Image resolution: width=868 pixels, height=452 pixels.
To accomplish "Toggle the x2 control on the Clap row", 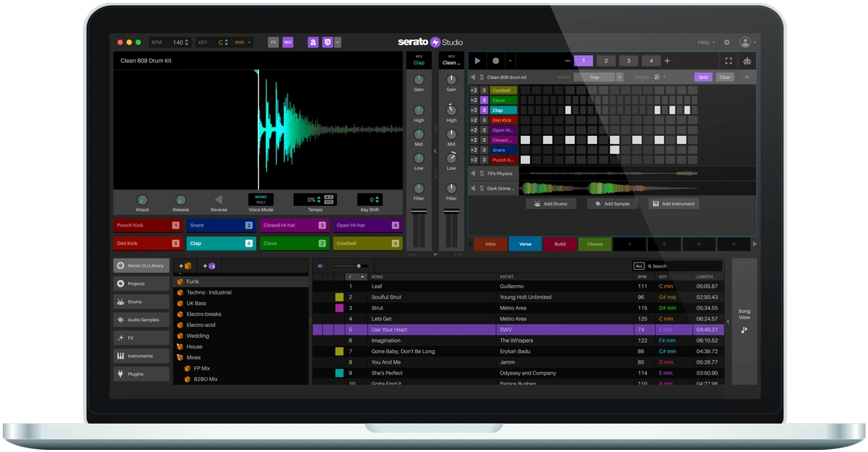I will (x=473, y=110).
